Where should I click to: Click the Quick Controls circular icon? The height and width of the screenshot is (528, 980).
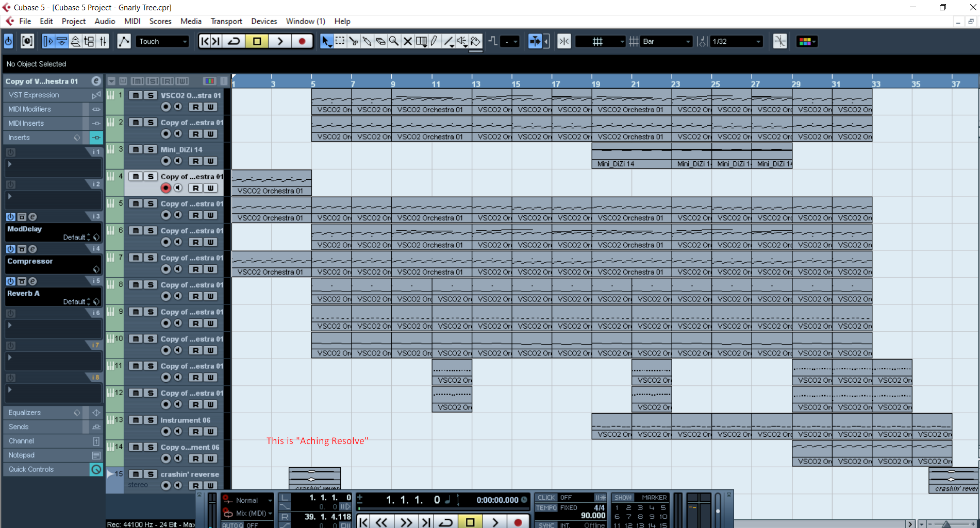click(96, 469)
